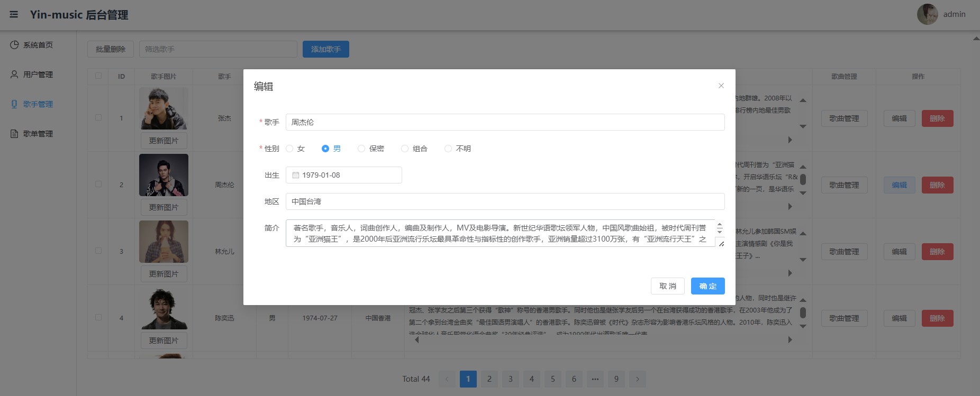Open 歌曲管理 for row 2
980x396 pixels.
tap(844, 185)
